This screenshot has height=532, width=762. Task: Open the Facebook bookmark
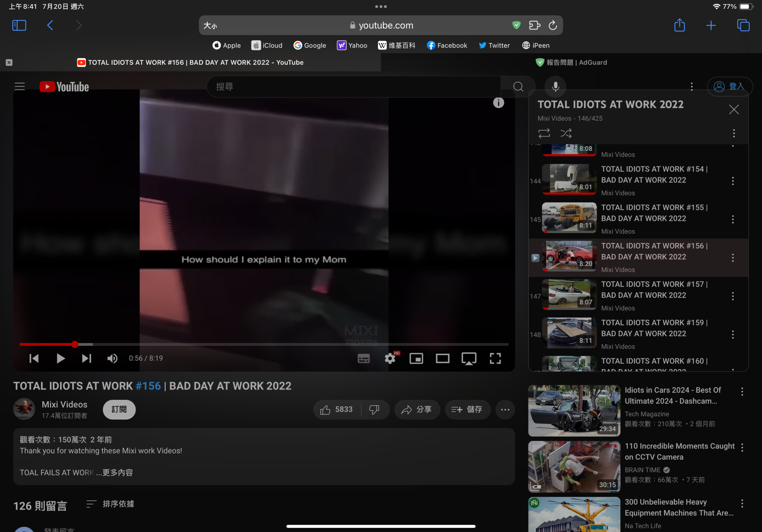(447, 45)
